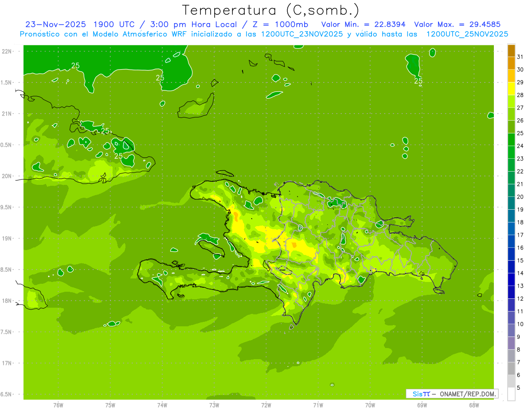Click the legend value "29"
This screenshot has height=411, width=532.
click(520, 82)
